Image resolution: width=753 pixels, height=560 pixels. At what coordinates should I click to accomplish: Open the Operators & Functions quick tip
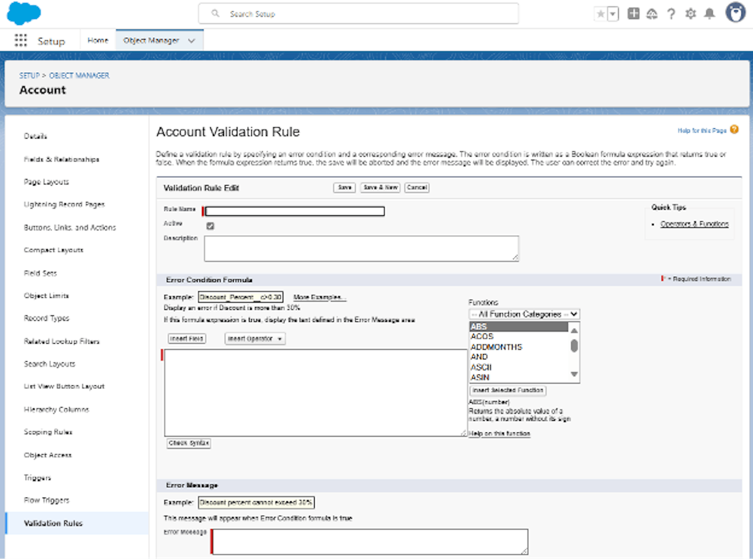(694, 224)
